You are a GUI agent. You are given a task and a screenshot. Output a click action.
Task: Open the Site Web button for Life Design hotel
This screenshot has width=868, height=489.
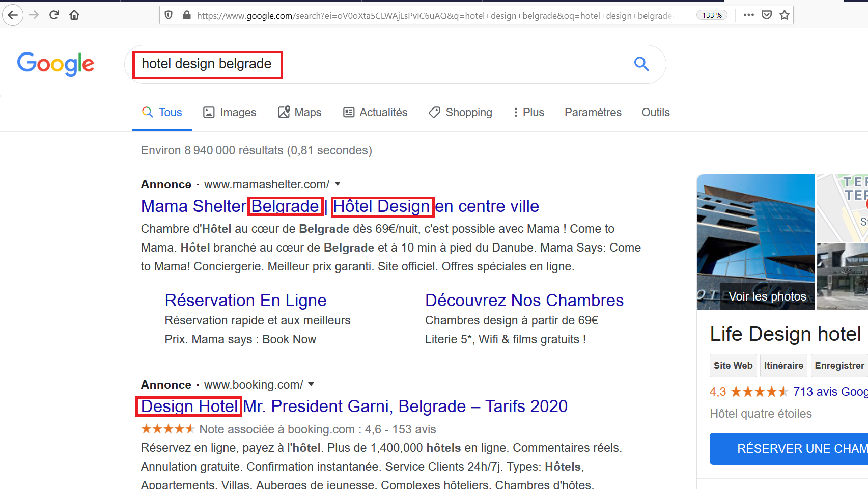733,365
